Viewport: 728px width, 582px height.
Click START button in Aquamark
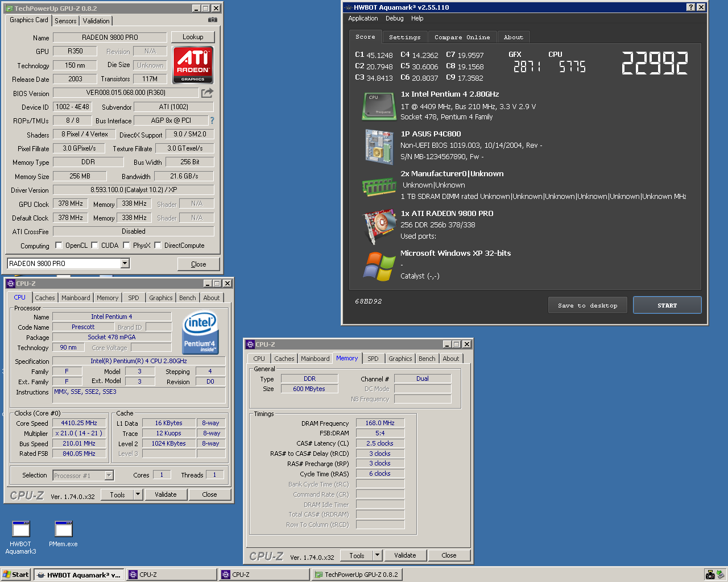pyautogui.click(x=667, y=305)
